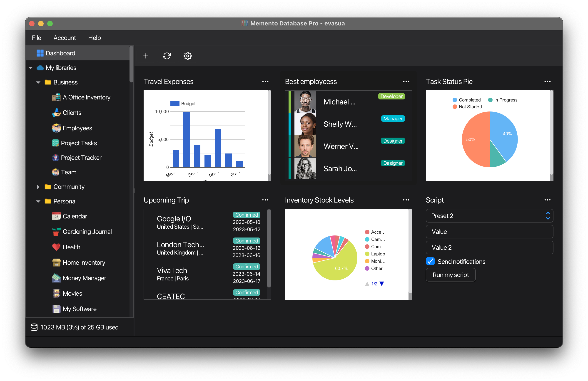Click the Value 2 input field
This screenshot has width=588, height=381.
tap(489, 247)
